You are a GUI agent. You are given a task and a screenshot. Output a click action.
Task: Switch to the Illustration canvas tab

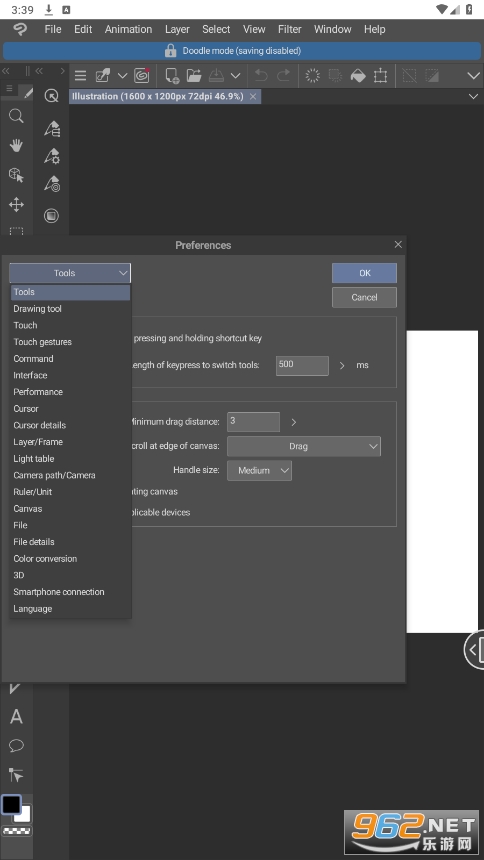click(158, 97)
